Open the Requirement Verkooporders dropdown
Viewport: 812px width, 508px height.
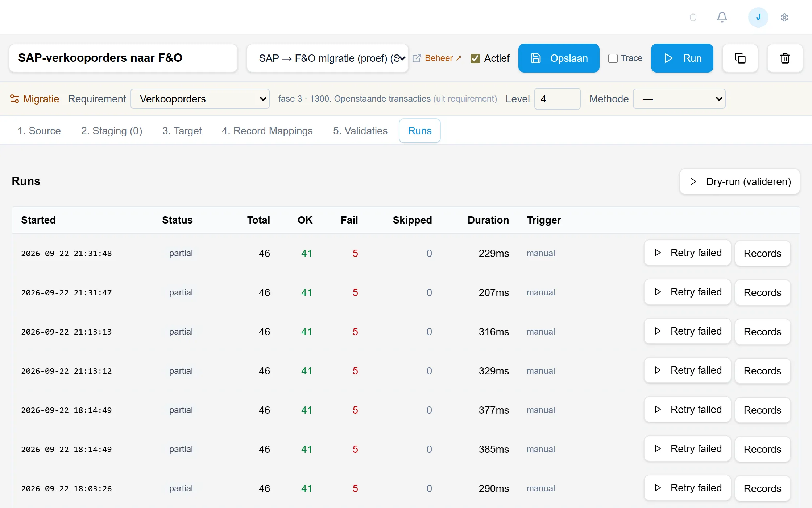click(200, 99)
